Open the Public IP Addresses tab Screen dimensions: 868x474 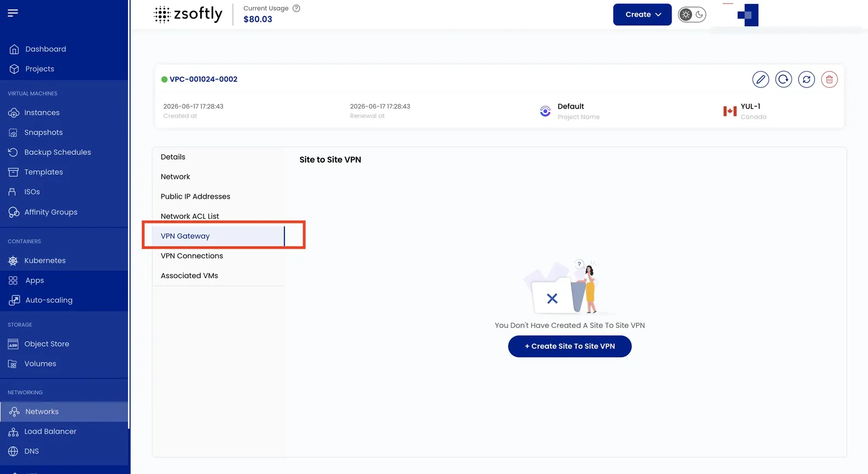pos(218,197)
